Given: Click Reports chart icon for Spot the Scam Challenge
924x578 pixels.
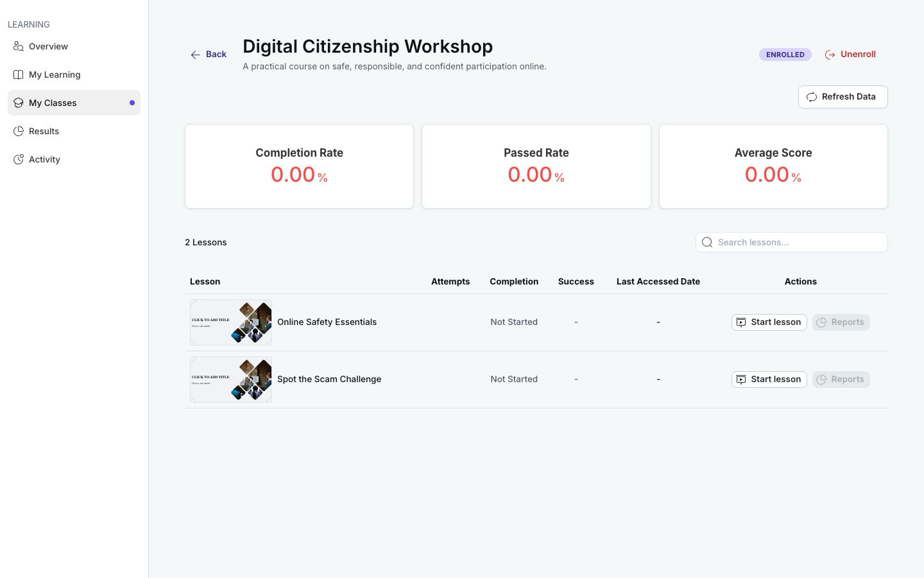Looking at the screenshot, I should tap(821, 380).
